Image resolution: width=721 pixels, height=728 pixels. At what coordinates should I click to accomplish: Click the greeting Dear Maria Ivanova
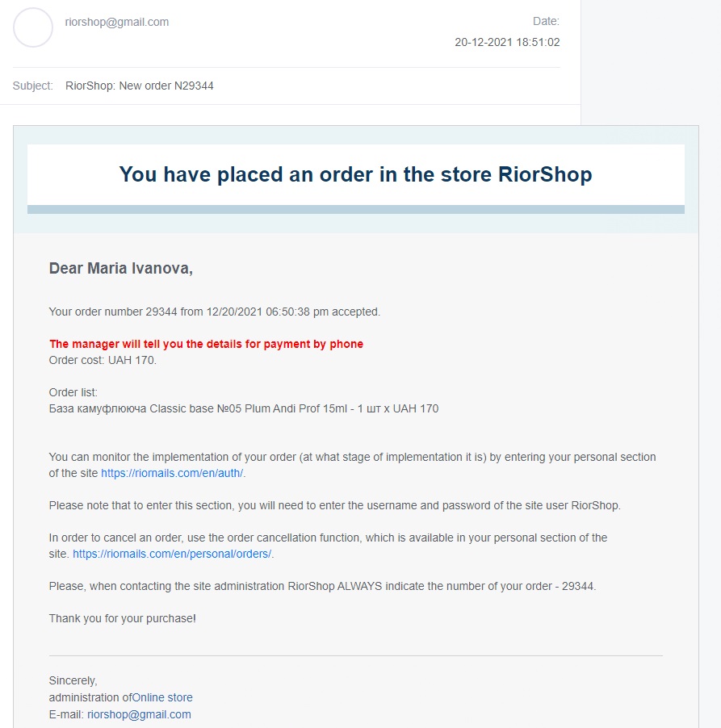(121, 269)
